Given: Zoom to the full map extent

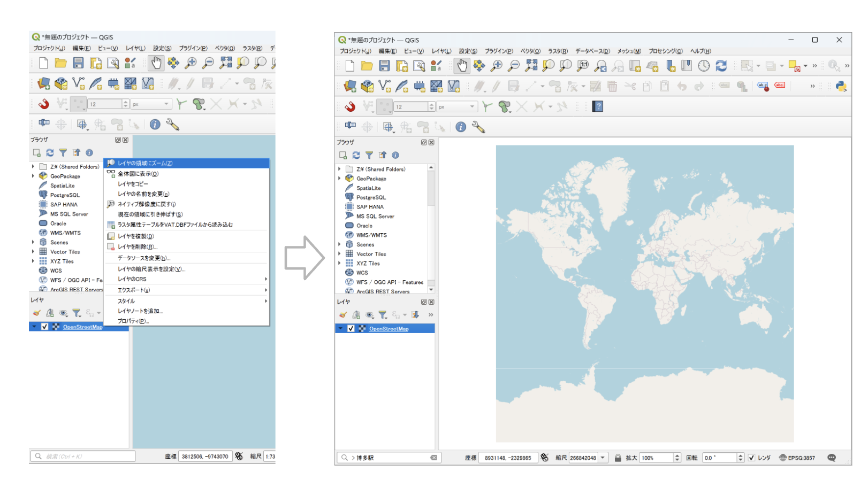Looking at the screenshot, I should pos(531,66).
